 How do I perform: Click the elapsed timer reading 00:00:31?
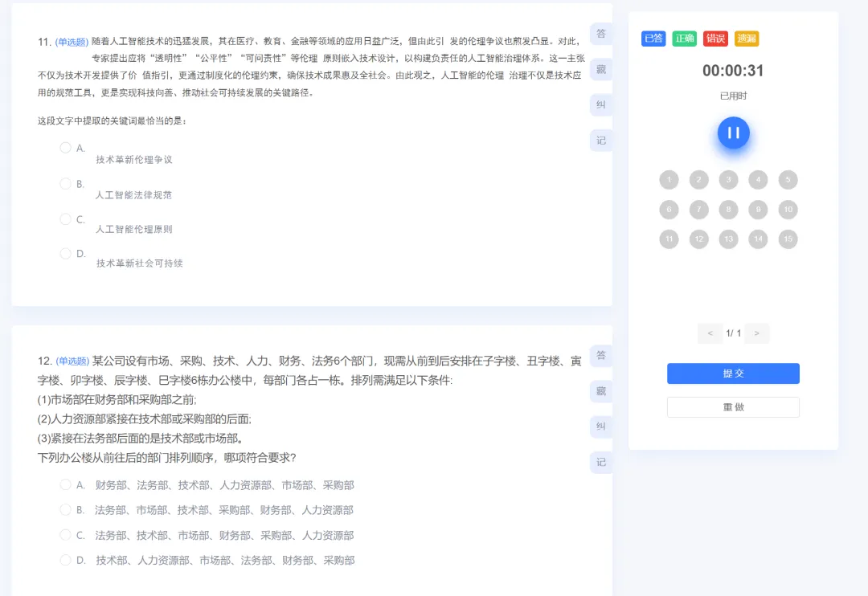[733, 71]
